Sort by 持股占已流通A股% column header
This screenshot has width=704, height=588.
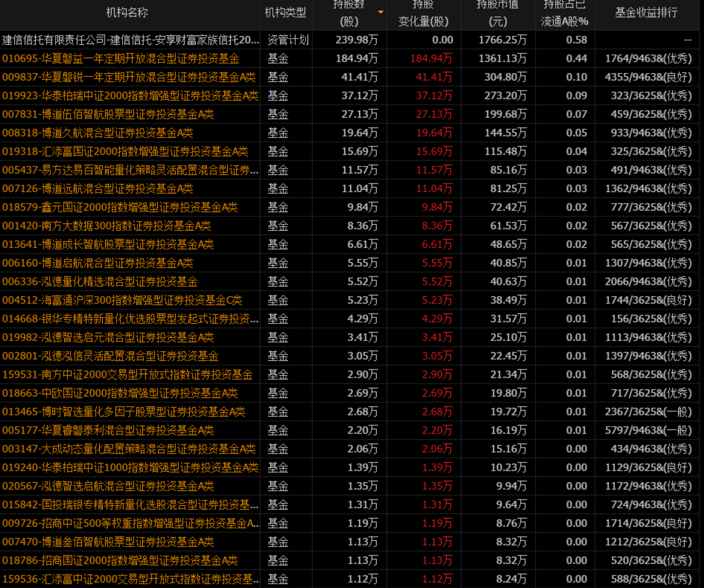point(565,13)
